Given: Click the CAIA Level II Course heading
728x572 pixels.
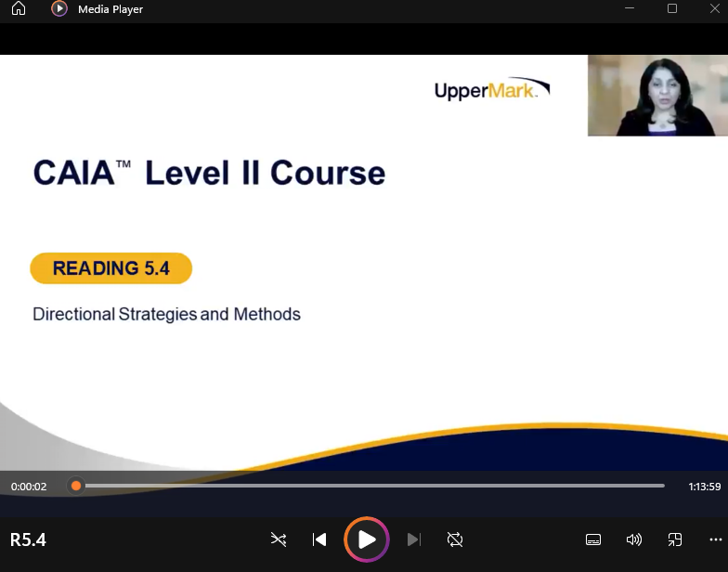Looking at the screenshot, I should coord(209,173).
